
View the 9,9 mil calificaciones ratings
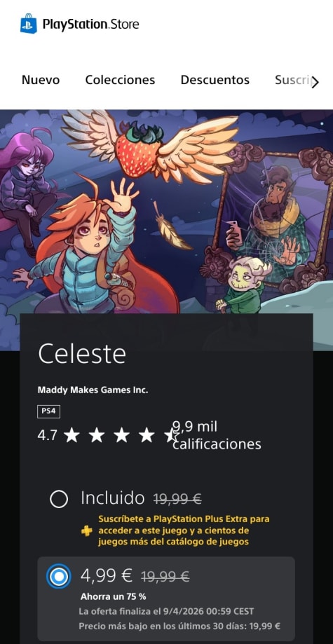click(217, 435)
